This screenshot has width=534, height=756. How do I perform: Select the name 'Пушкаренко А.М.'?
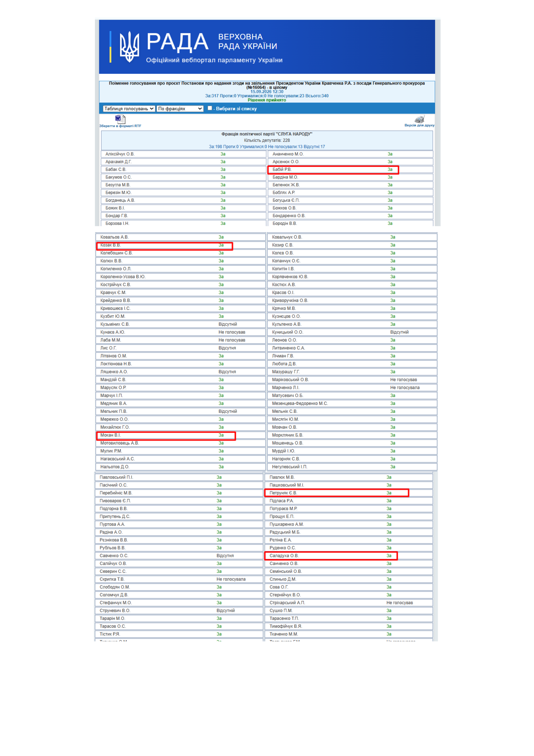click(287, 525)
